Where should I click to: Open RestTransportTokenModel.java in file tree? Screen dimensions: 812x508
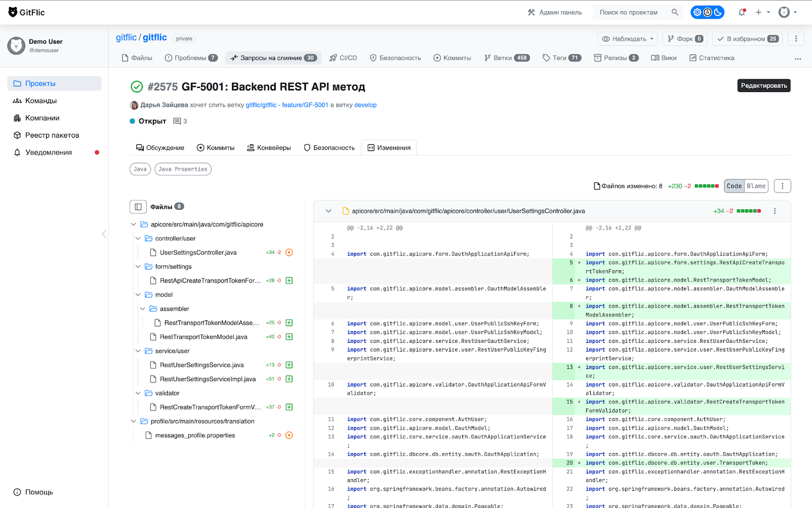(204, 337)
